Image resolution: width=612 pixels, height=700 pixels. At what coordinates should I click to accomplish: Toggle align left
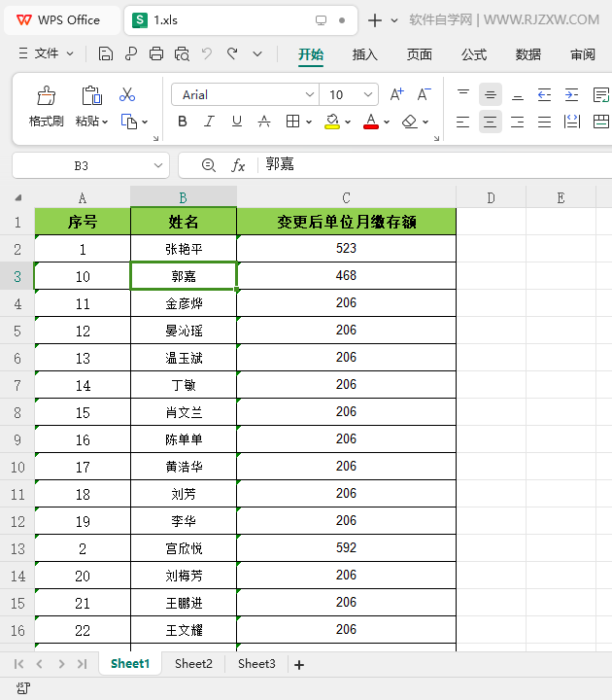(463, 122)
